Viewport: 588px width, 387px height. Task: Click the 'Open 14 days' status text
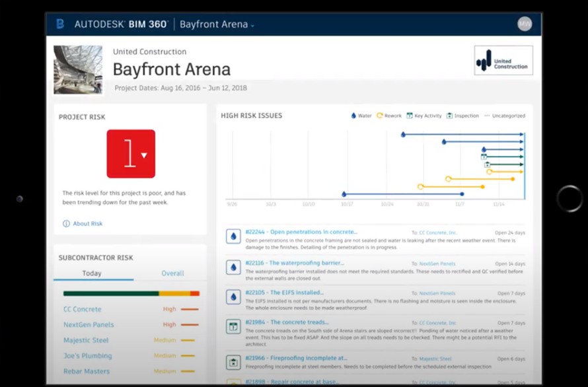(510, 264)
